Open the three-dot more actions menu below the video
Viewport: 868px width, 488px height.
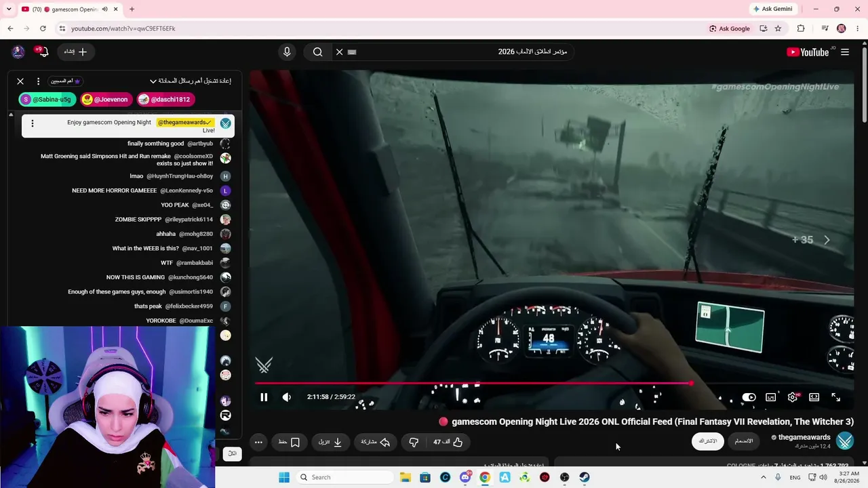tap(258, 442)
